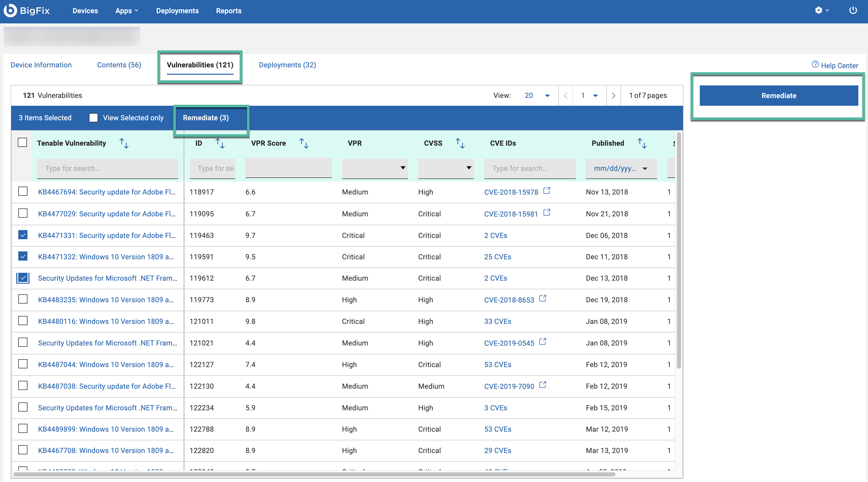Uncheck KB4471331 vulnerability row
The width and height of the screenshot is (868, 482).
pyautogui.click(x=23, y=235)
